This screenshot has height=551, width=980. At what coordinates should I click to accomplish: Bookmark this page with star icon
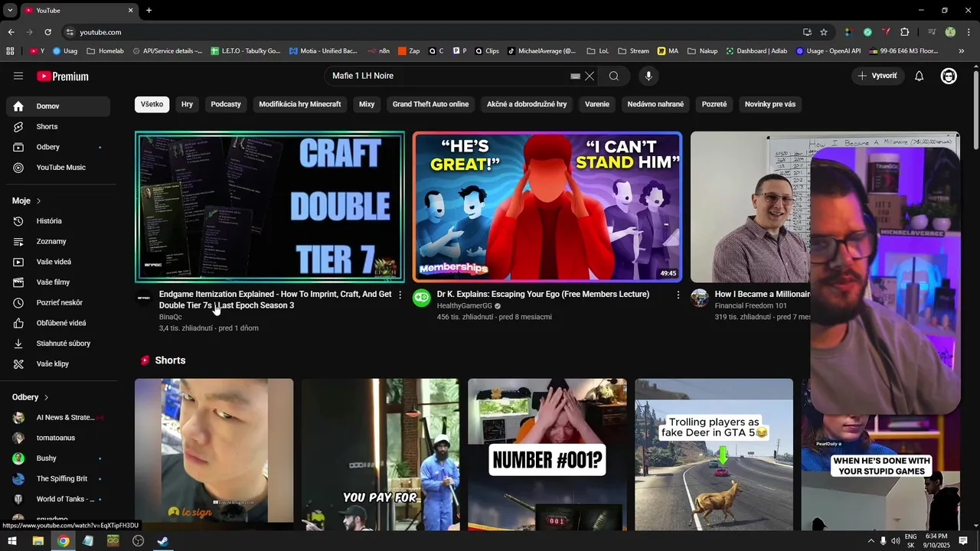pos(824,32)
